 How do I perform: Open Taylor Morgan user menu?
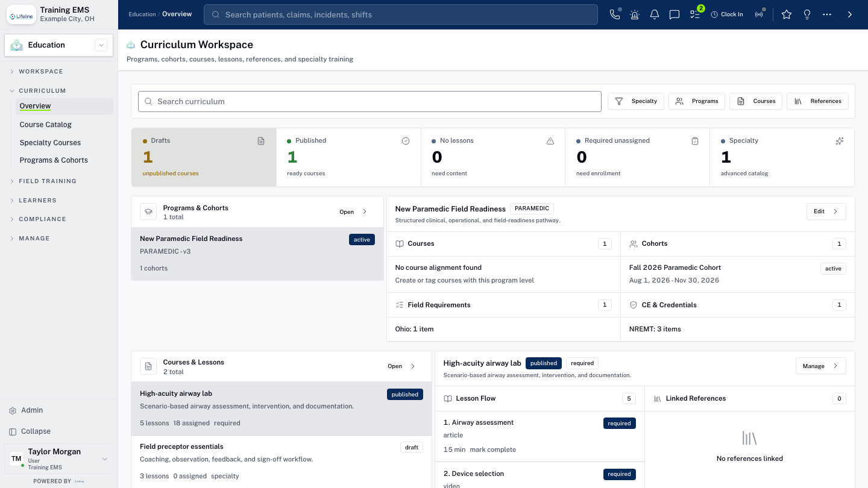pos(58,459)
